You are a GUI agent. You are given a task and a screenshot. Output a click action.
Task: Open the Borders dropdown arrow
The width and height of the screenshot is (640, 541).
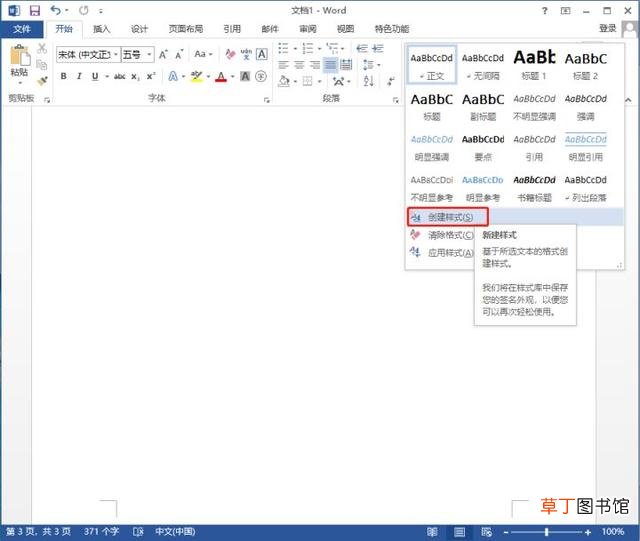[320, 81]
